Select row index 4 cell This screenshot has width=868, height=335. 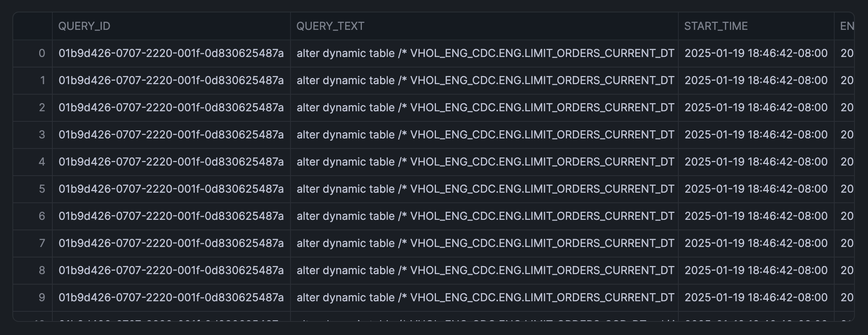[x=42, y=162]
